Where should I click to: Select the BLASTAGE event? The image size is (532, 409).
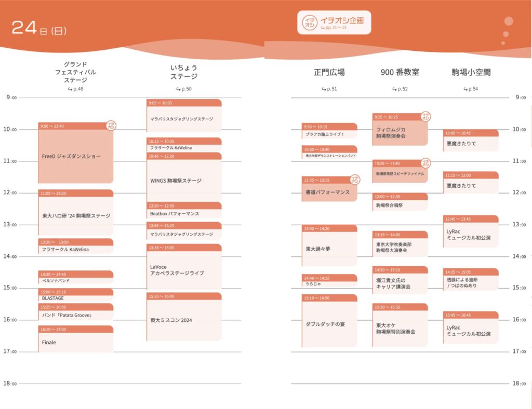click(x=76, y=295)
